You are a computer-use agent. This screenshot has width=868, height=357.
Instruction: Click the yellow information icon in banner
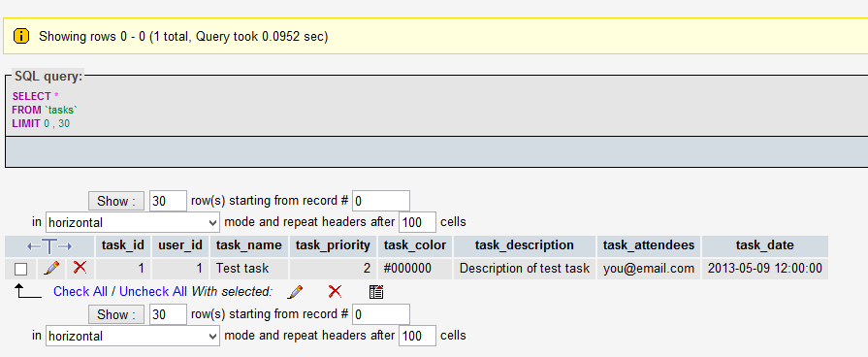coord(21,37)
